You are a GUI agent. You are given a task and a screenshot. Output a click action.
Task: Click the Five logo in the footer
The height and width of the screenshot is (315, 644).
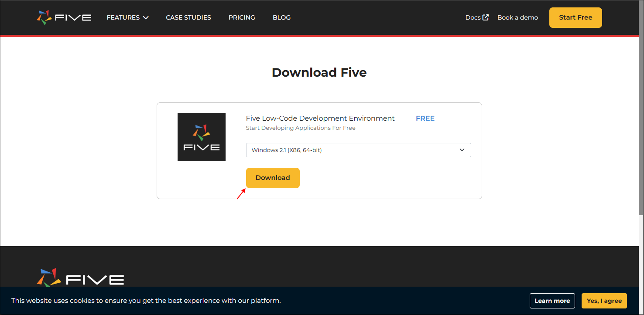80,278
